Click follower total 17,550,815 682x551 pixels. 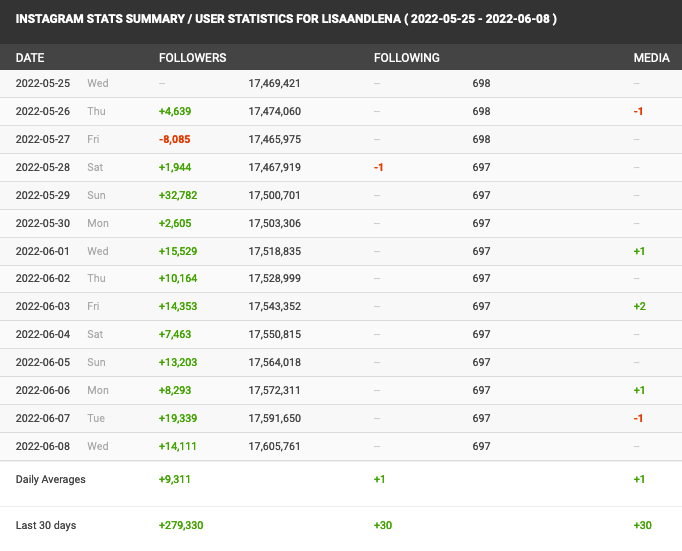coord(274,334)
